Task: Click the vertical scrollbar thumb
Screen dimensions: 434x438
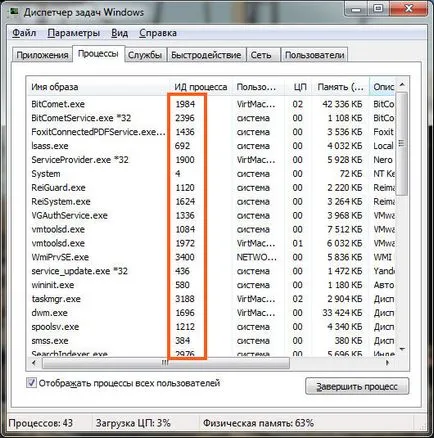Action: pos(401,144)
